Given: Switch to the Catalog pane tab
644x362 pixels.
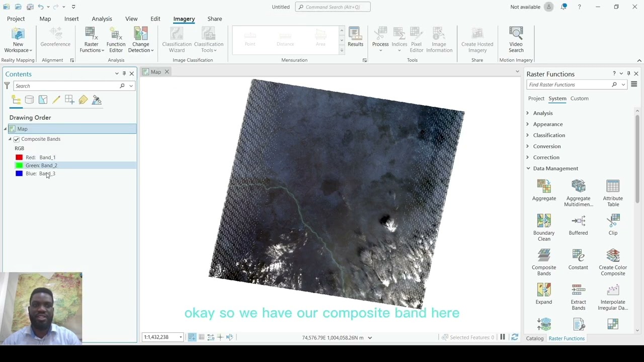Looking at the screenshot, I should click(x=535, y=338).
